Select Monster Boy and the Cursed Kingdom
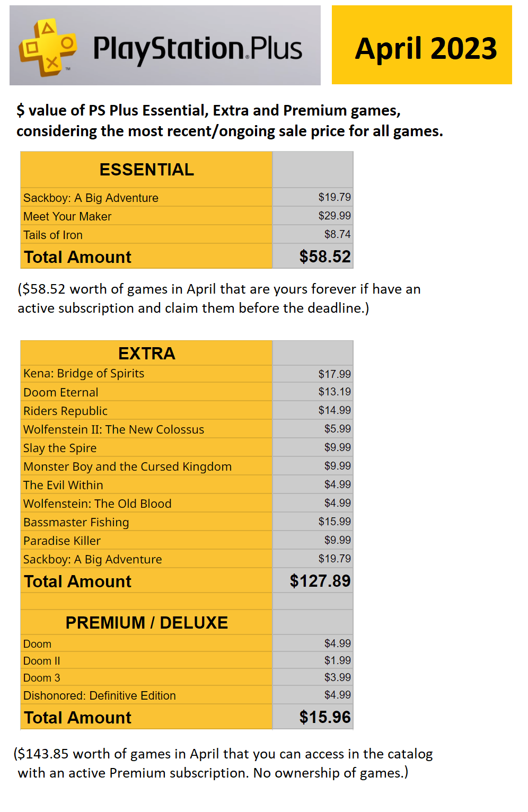The height and width of the screenshot is (812, 528). click(x=127, y=466)
